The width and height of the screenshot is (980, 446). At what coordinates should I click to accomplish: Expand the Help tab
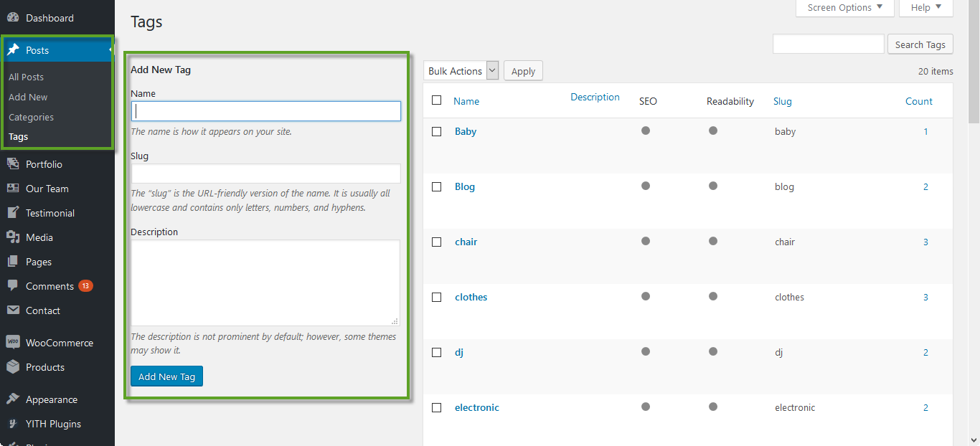coord(925,8)
